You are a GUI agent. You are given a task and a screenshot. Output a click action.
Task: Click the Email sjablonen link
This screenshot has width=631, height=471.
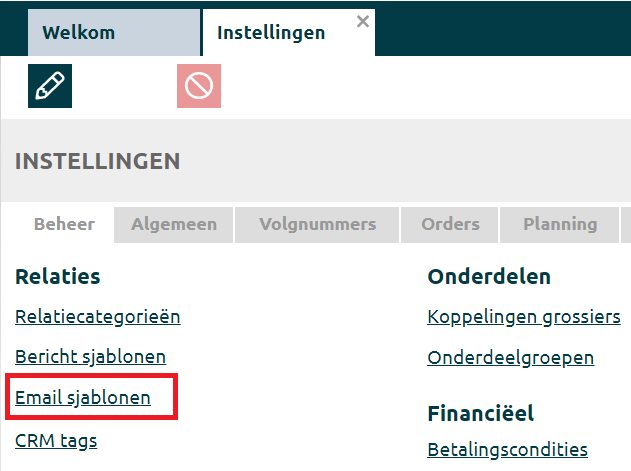83,397
